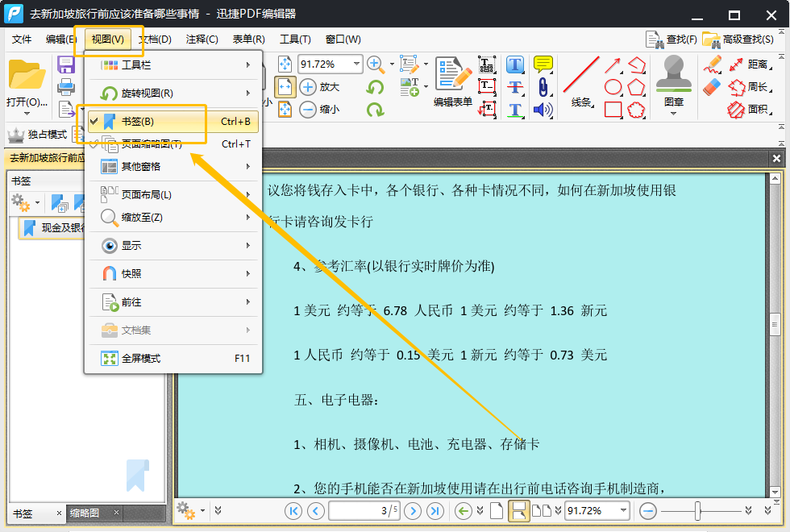
Task: Select the oval shape tool
Action: [x=613, y=87]
